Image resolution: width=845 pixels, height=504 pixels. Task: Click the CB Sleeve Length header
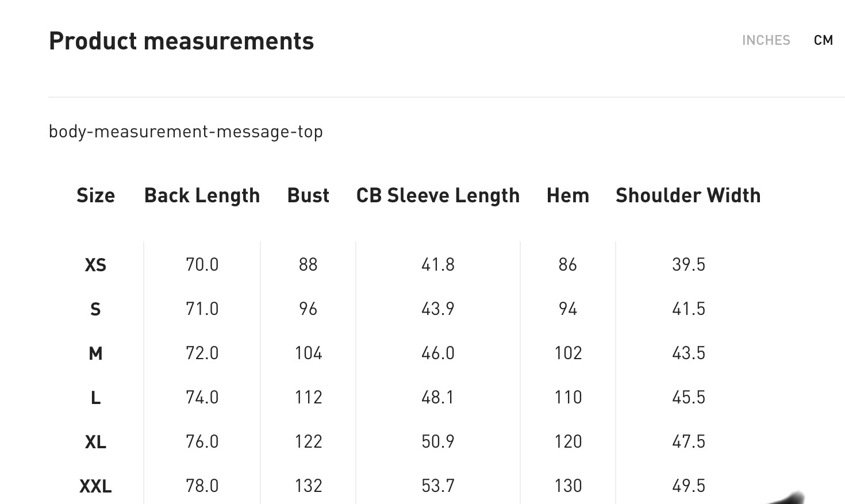(x=437, y=195)
